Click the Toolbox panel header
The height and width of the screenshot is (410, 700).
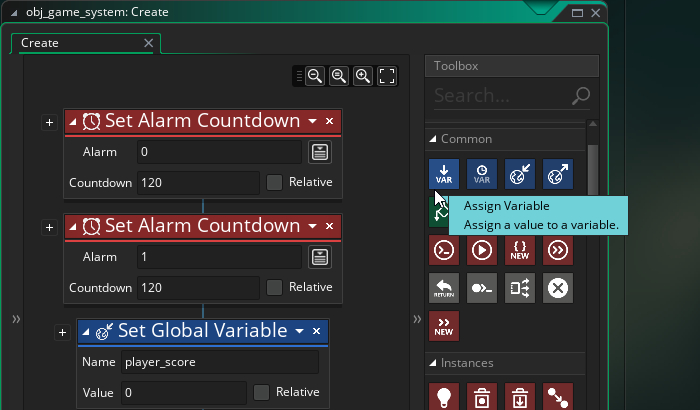click(512, 66)
